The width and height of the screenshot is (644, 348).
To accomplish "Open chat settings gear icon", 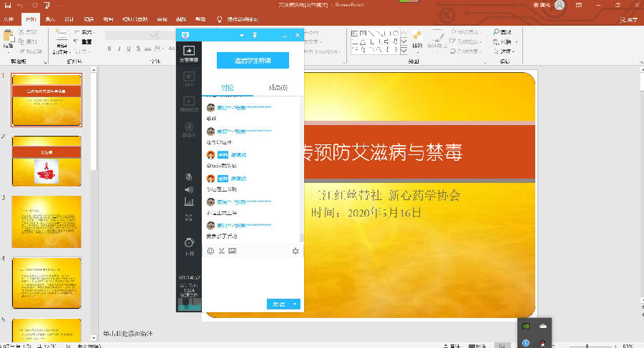I will pos(296,251).
